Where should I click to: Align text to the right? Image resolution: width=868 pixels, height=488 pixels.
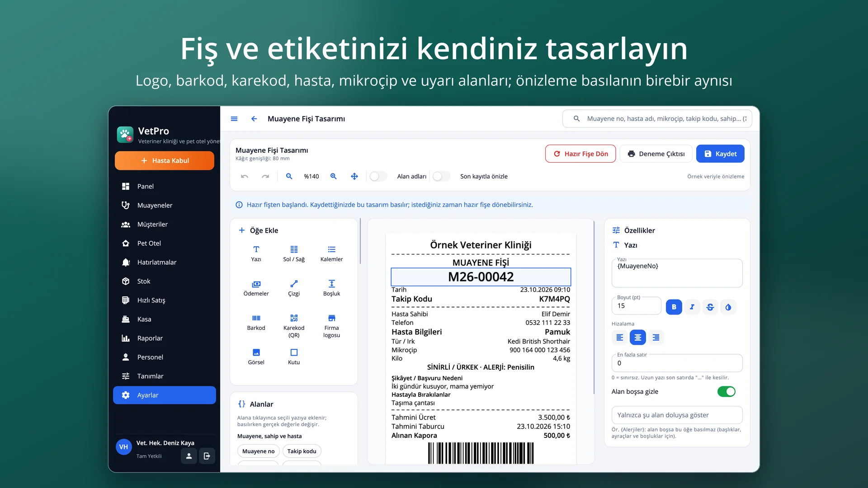coord(656,337)
